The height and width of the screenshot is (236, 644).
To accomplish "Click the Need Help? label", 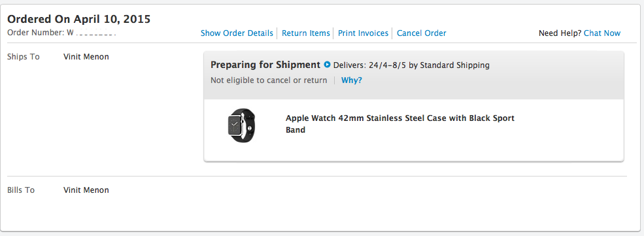I will 560,33.
